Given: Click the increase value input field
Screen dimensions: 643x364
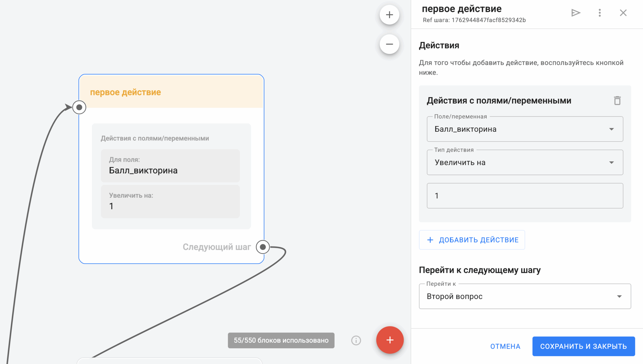Looking at the screenshot, I should click(x=525, y=196).
